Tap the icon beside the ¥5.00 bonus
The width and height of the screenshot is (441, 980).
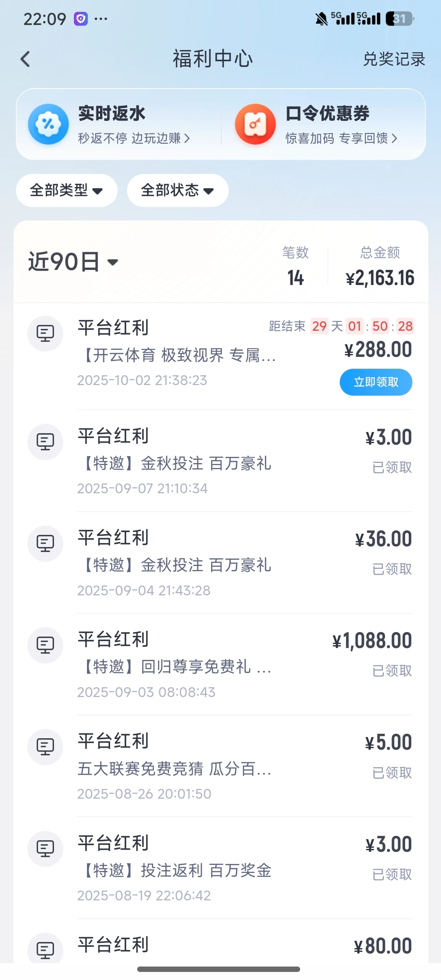[45, 747]
